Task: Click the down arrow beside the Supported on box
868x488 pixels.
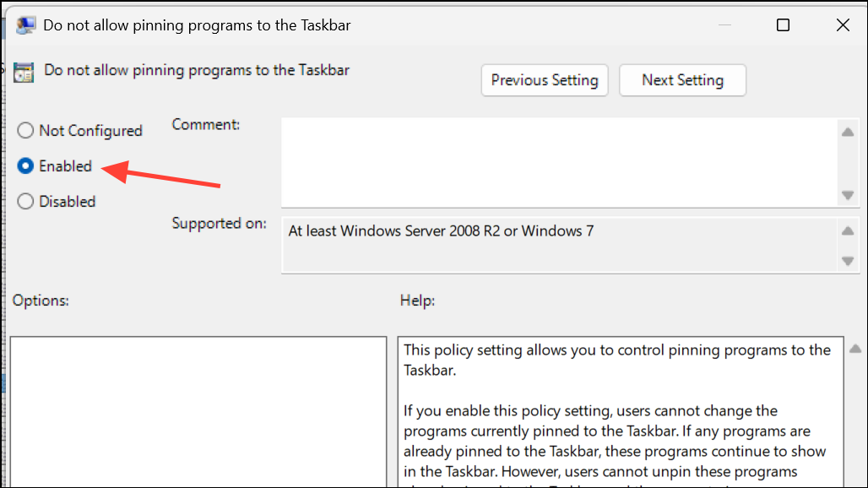Action: click(x=848, y=259)
